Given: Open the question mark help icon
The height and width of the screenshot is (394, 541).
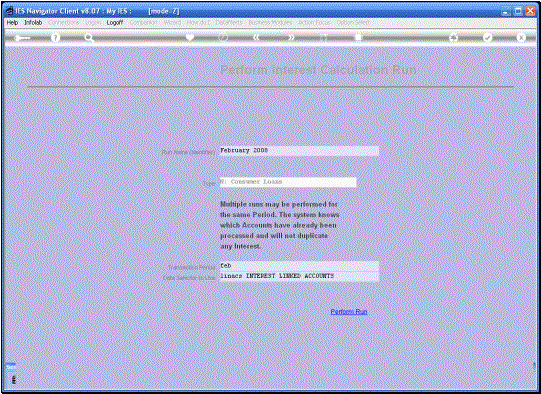Looking at the screenshot, I should pos(55,37).
